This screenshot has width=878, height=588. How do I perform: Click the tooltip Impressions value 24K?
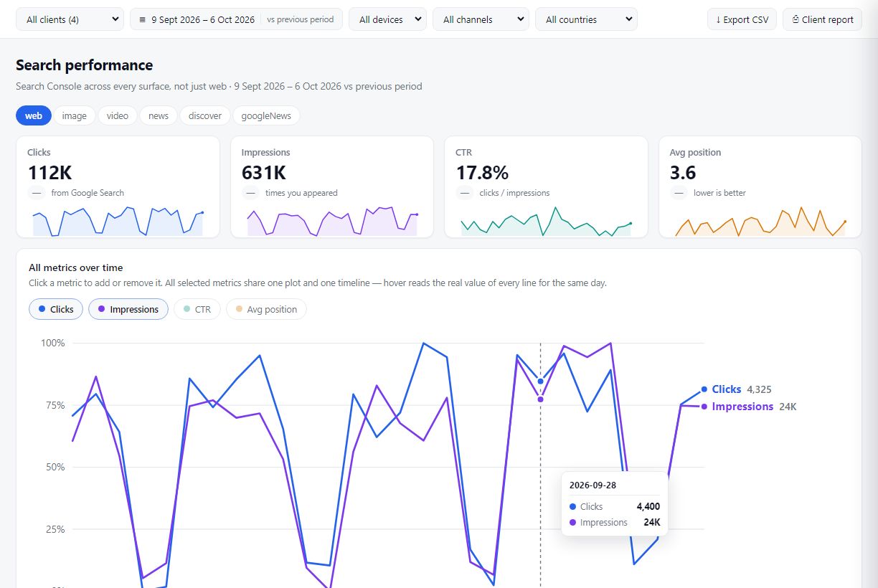click(652, 523)
